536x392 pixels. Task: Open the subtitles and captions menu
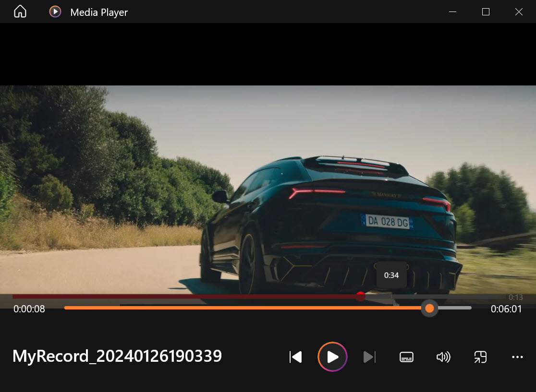click(x=406, y=357)
